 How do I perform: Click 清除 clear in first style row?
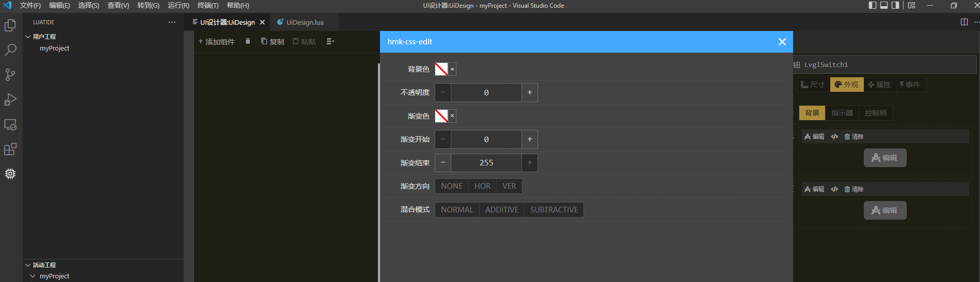click(x=854, y=137)
